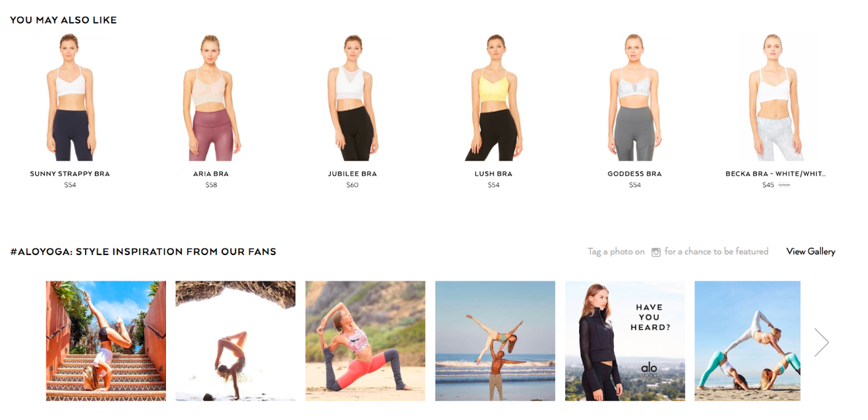Open acro yoga lift photo by the ocean
The width and height of the screenshot is (868, 420).
click(495, 341)
